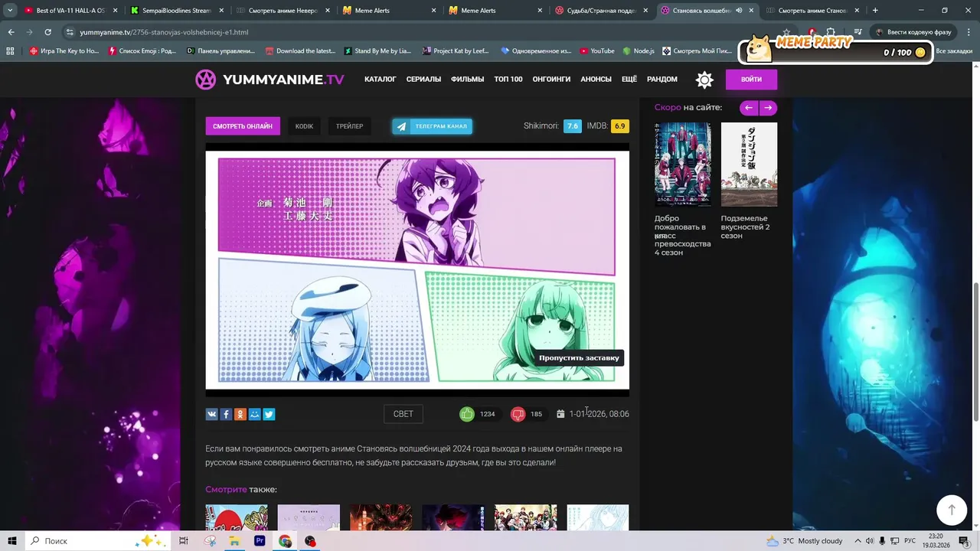The width and height of the screenshot is (980, 551).
Task: Open Добро пожаловать в класс превосходства poster
Action: coord(682,165)
